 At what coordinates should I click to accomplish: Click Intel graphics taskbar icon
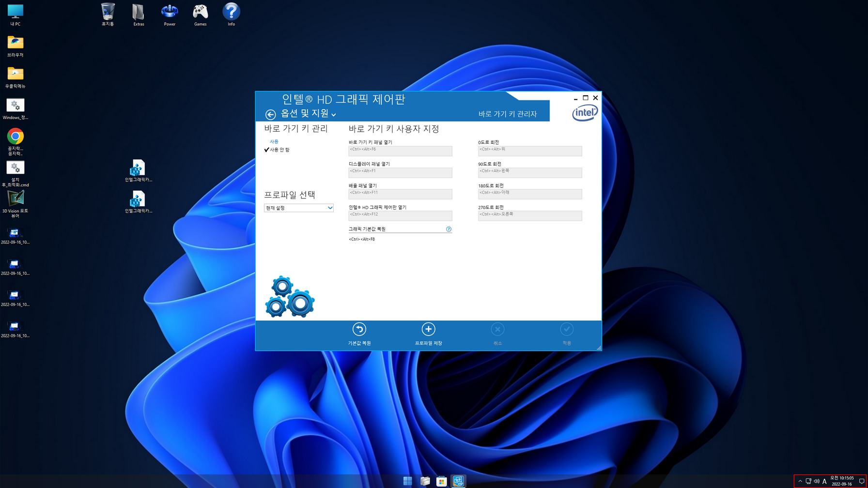tap(458, 481)
